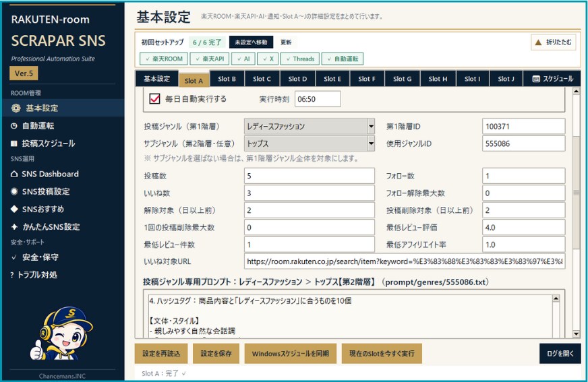This screenshot has width=588, height=382.
Task: Open 投稿スケジュール in the sidebar
Action: point(63,144)
